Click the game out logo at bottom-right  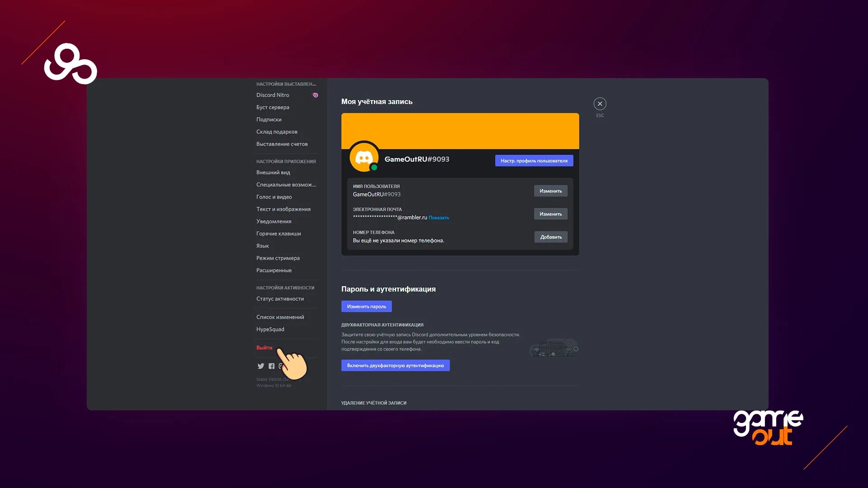click(768, 427)
